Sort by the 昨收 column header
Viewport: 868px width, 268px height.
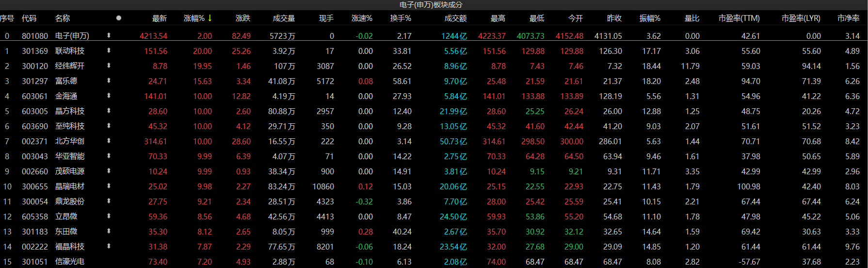(x=614, y=18)
